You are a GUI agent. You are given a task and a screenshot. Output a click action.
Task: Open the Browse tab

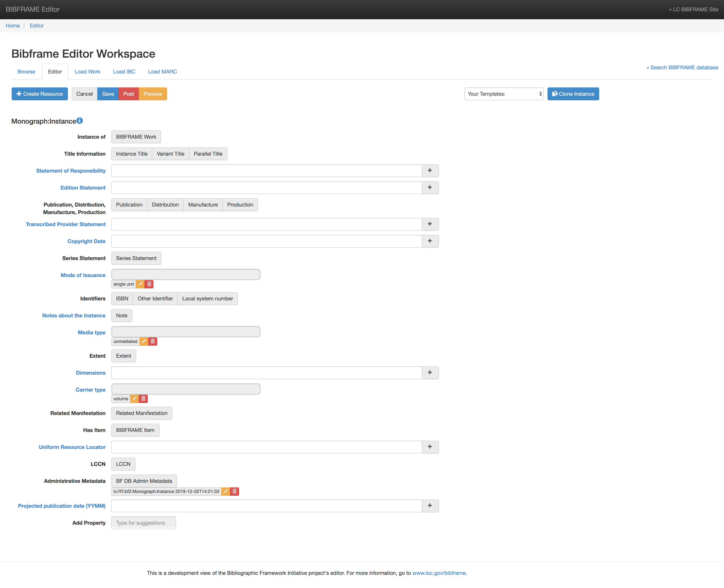point(26,72)
